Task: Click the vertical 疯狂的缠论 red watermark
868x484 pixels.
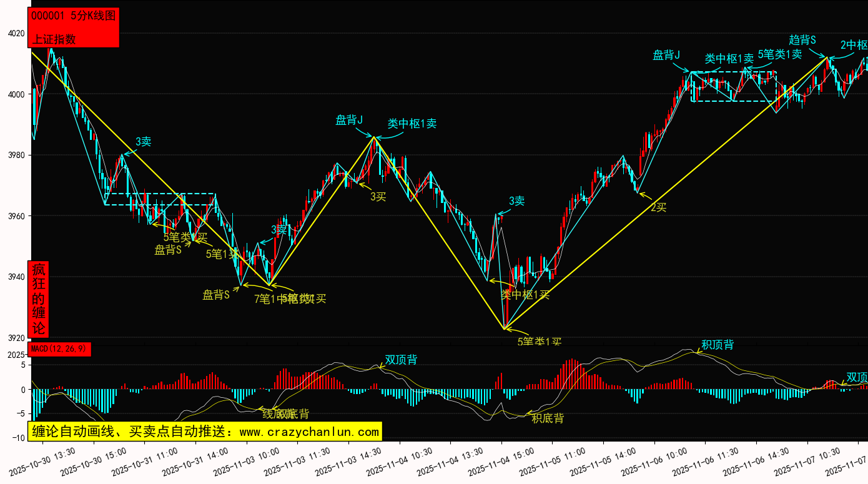Action: 39,299
